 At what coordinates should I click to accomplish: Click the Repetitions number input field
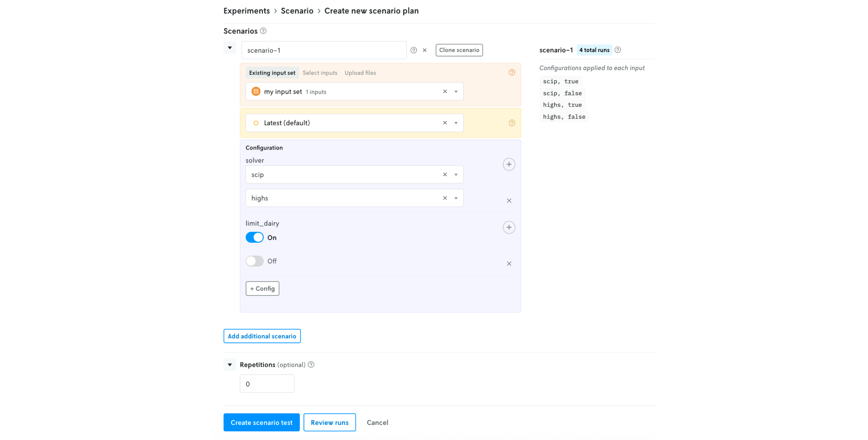click(x=267, y=384)
